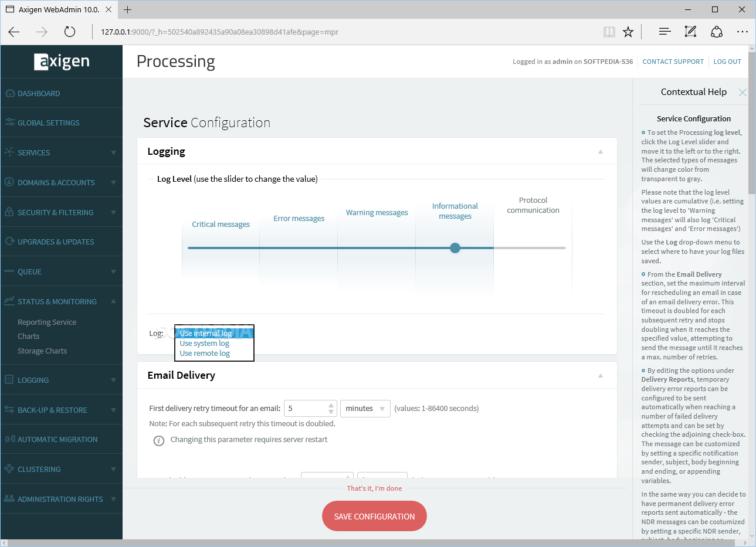756x547 pixels.
Task: Click the Administration Rights people icon
Action: (9, 499)
